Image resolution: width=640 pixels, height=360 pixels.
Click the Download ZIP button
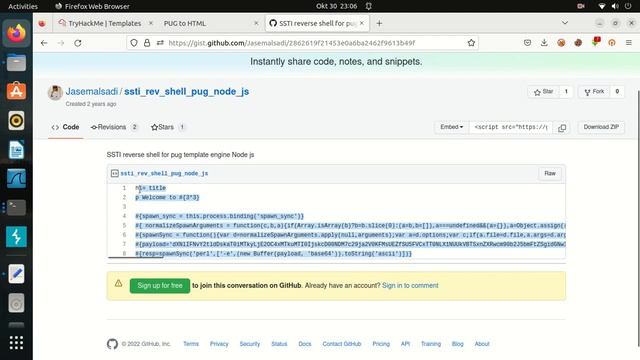[601, 127]
